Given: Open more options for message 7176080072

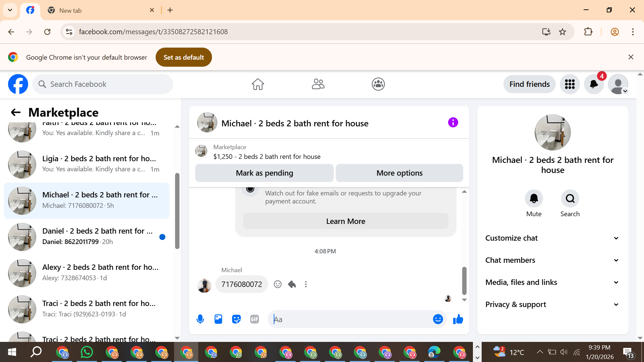Looking at the screenshot, I should [x=306, y=284].
